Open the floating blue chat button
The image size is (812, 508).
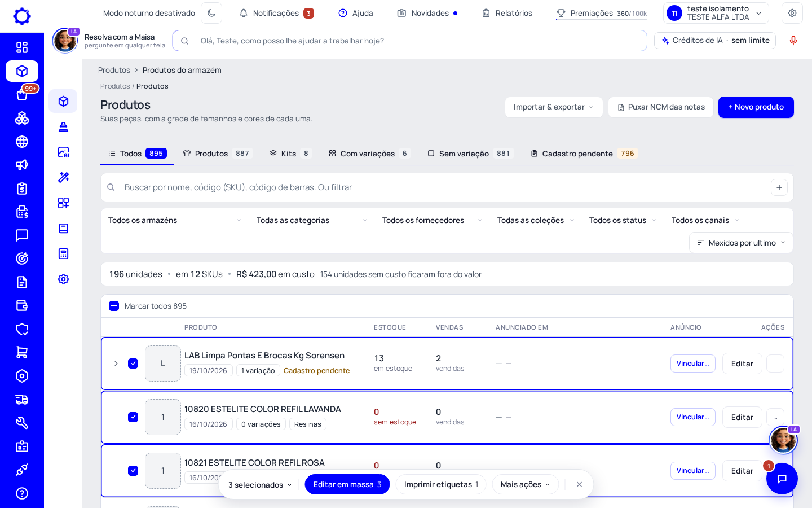coord(782,479)
